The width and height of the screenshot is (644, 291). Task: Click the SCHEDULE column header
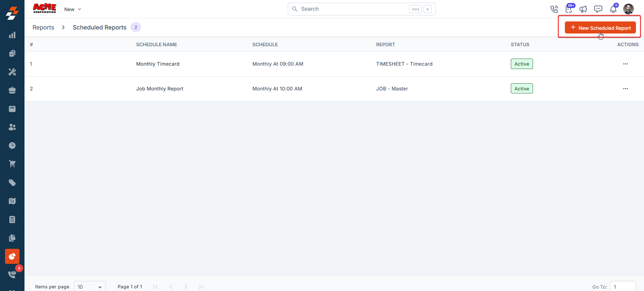pos(265,45)
